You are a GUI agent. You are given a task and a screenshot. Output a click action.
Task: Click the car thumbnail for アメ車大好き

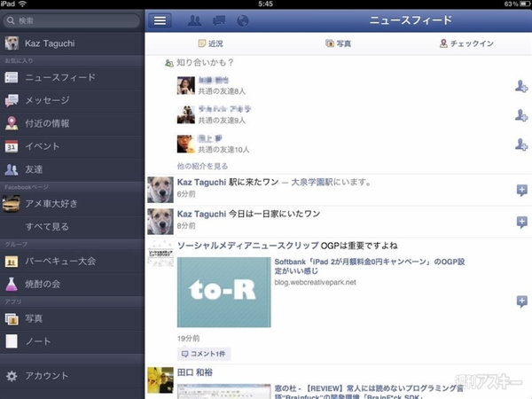click(11, 204)
